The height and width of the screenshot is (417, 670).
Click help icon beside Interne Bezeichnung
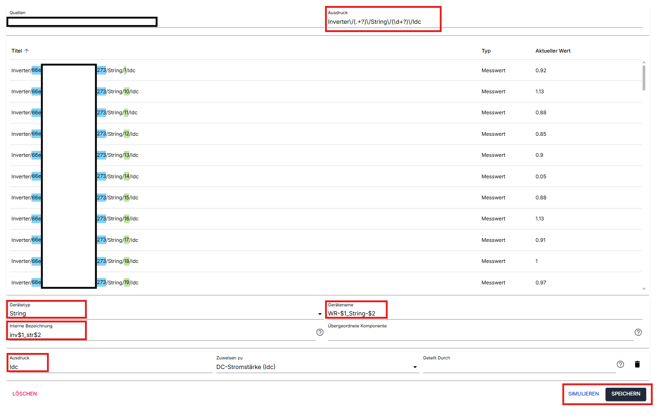pos(320,333)
